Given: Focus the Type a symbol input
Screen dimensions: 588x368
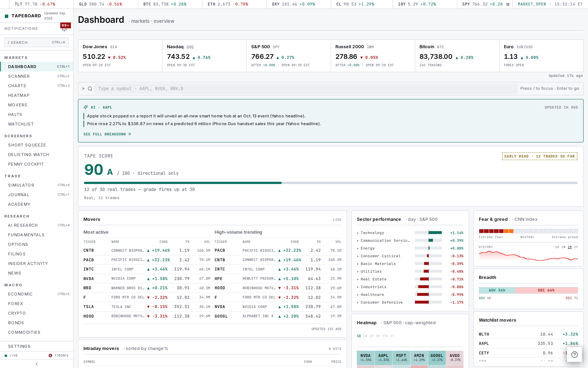Looking at the screenshot, I should (x=306, y=89).
